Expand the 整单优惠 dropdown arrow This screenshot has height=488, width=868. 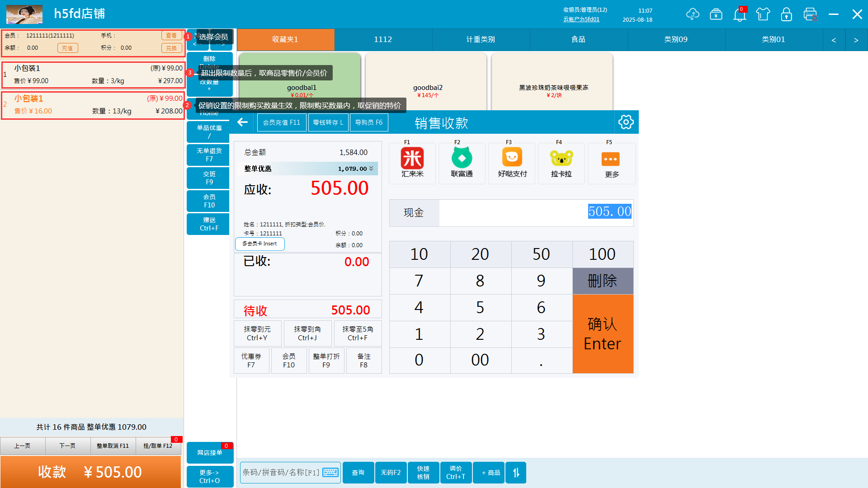pyautogui.click(x=371, y=169)
